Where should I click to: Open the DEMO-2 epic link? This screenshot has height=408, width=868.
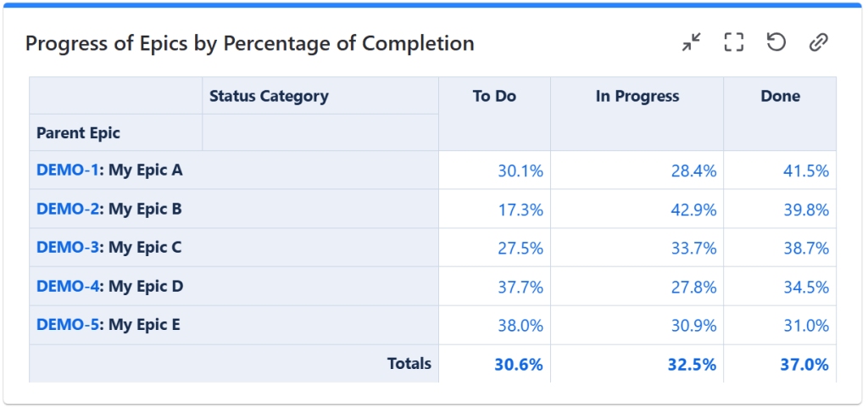pyautogui.click(x=67, y=209)
